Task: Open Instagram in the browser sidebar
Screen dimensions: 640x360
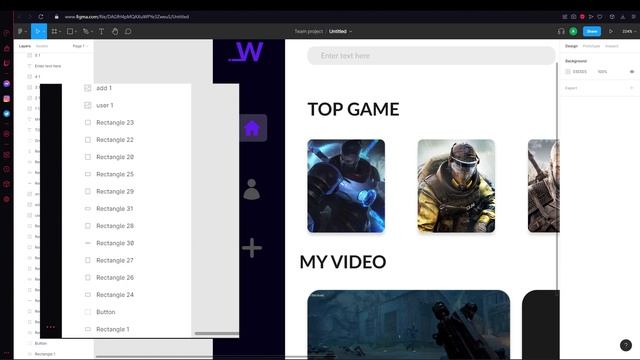Action: coord(7,99)
